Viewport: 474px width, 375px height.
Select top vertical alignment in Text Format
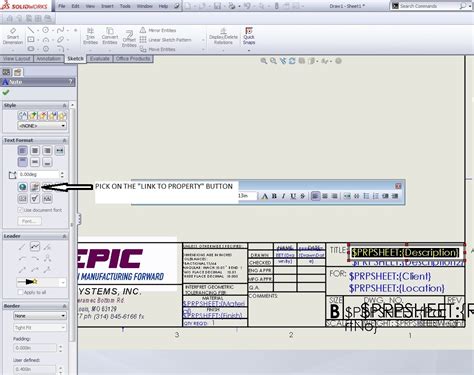22,162
